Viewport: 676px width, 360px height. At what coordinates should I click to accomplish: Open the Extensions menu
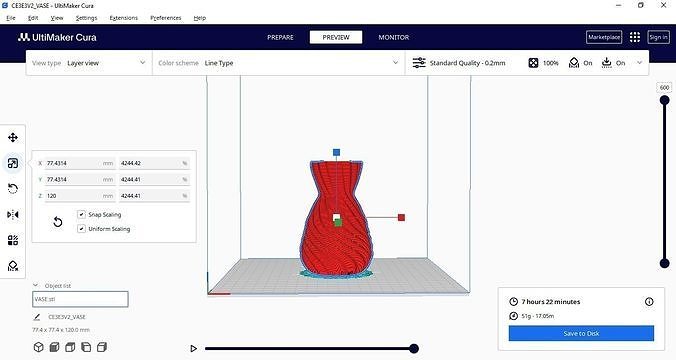pyautogui.click(x=124, y=18)
